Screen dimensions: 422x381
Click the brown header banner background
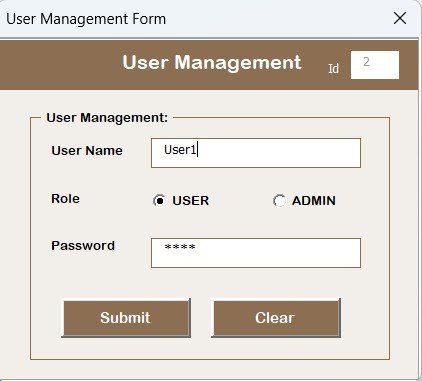(x=60, y=65)
